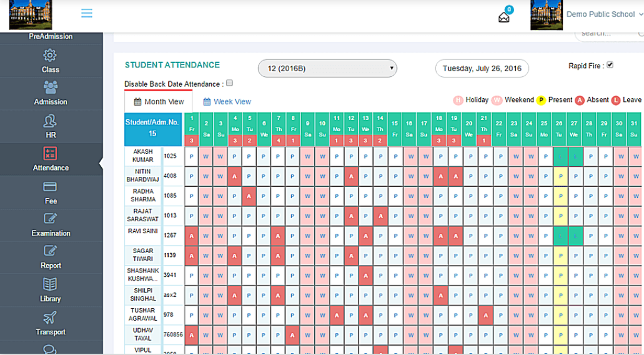Click the yellow Present legend marker
This screenshot has width=644, height=355.
[x=541, y=100]
